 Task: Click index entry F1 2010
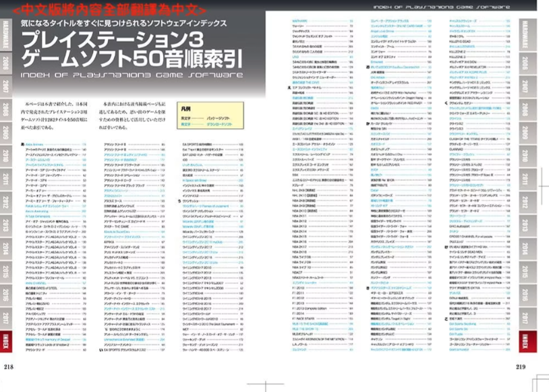(x=298, y=288)
